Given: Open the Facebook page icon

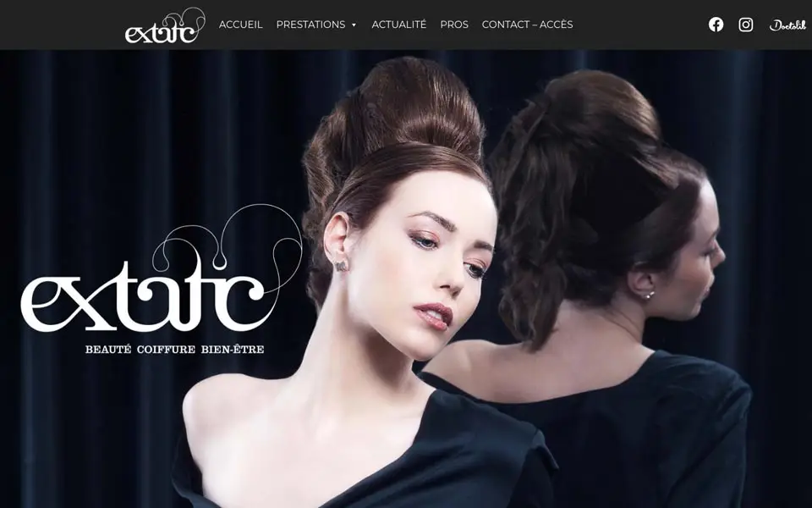Looking at the screenshot, I should click(716, 25).
